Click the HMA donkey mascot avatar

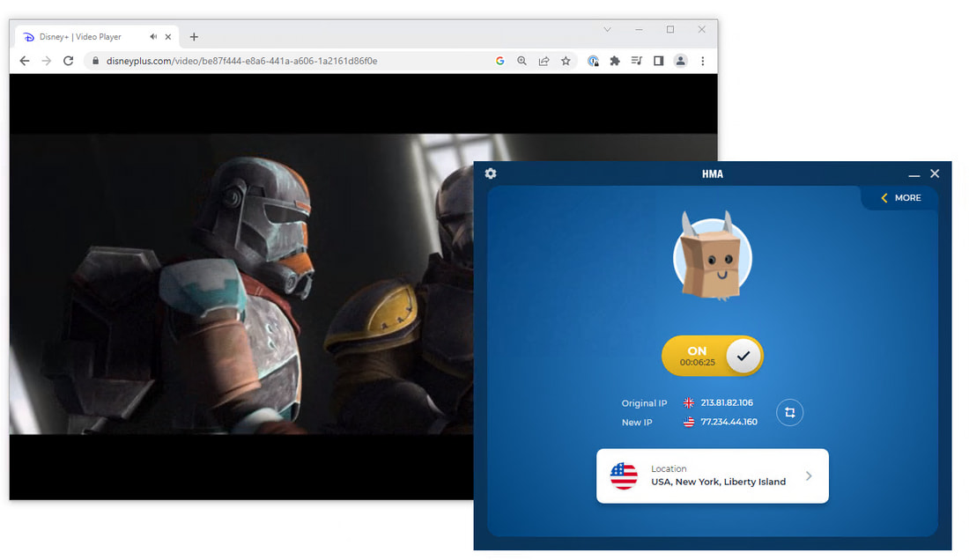click(713, 256)
